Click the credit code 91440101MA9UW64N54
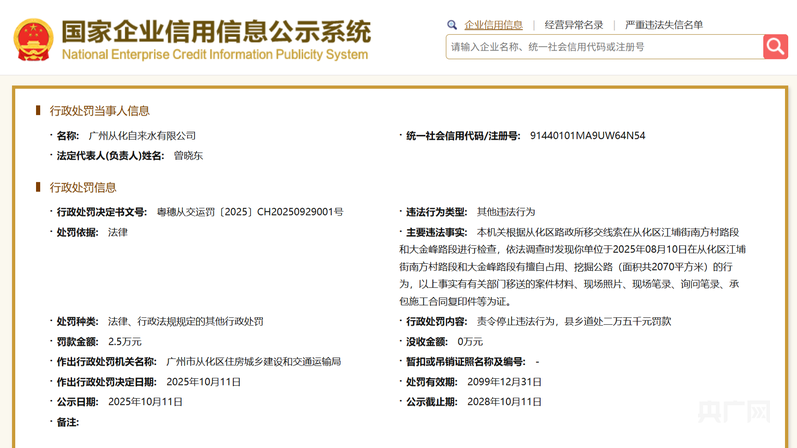Image resolution: width=797 pixels, height=448 pixels. pos(587,136)
